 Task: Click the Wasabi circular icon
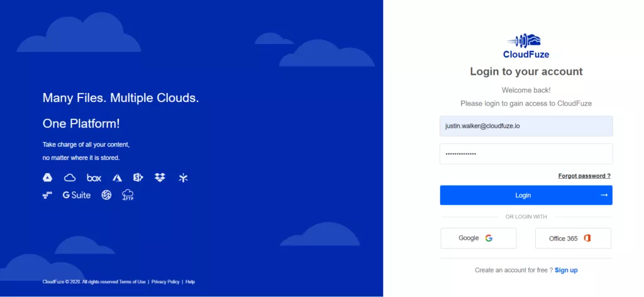(x=106, y=195)
